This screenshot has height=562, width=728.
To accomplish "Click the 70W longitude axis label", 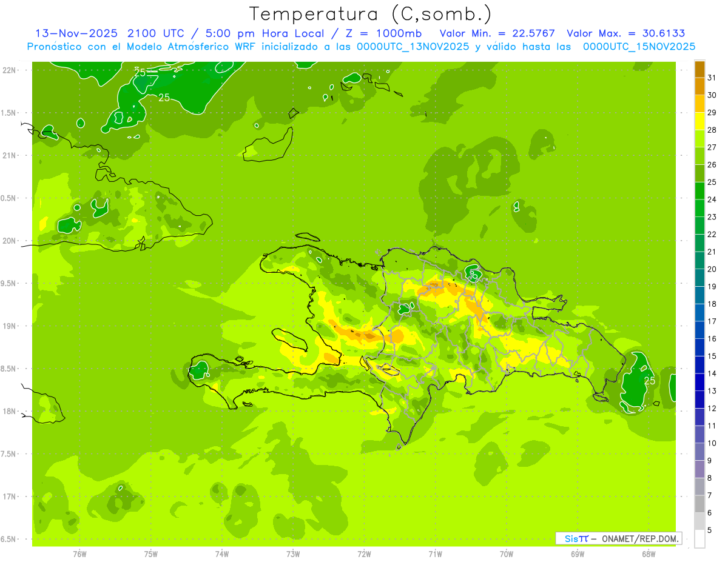I will point(506,554).
